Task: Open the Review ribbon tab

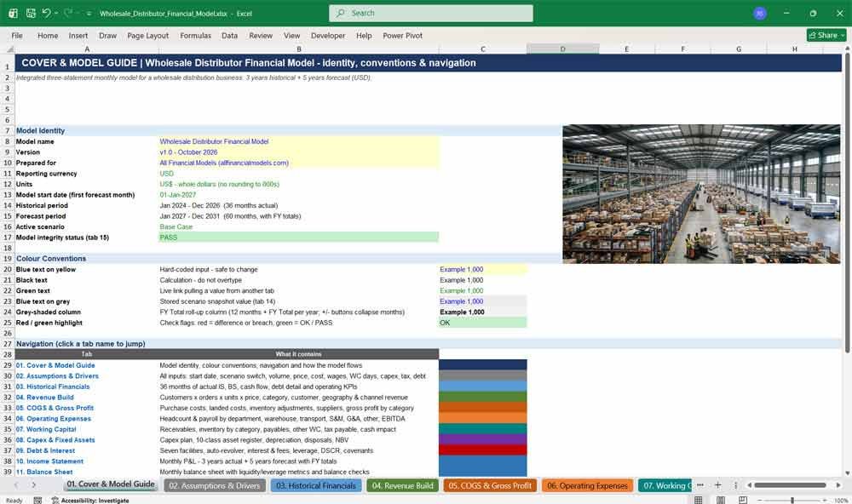Action: (261, 35)
